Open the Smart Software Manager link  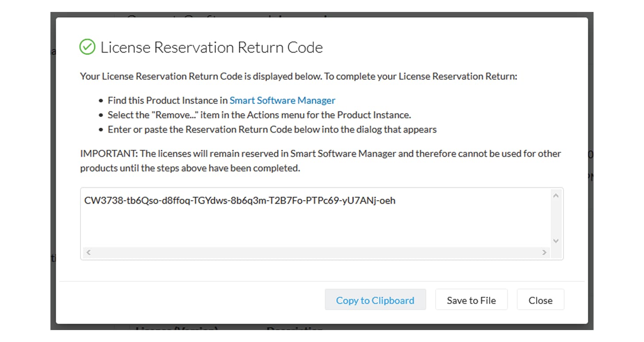pyautogui.click(x=282, y=100)
